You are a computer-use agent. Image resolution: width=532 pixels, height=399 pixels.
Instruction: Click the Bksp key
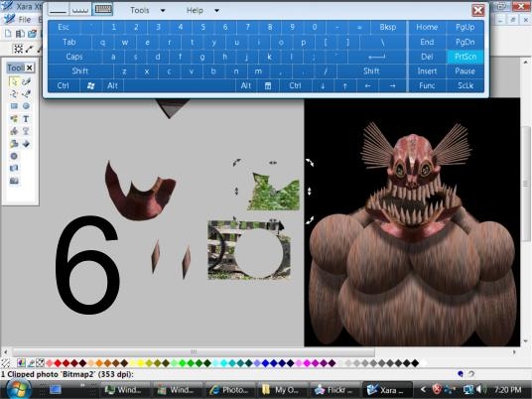coord(388,27)
